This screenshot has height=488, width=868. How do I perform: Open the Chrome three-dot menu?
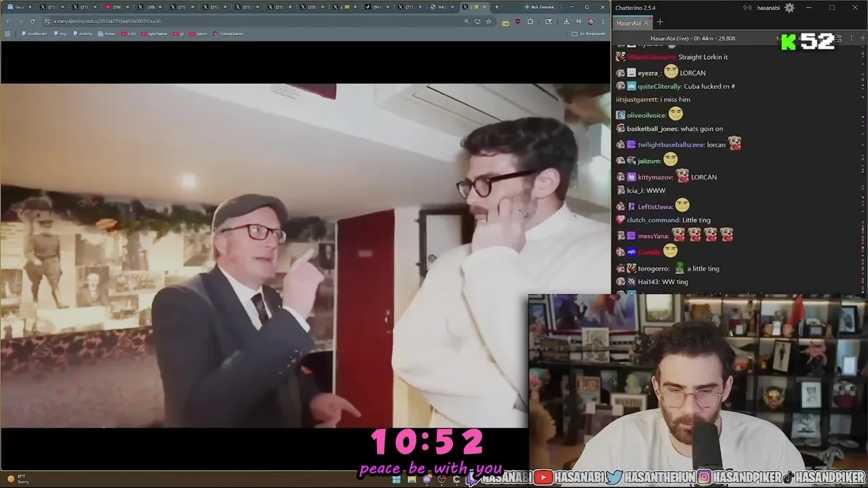coord(603,22)
